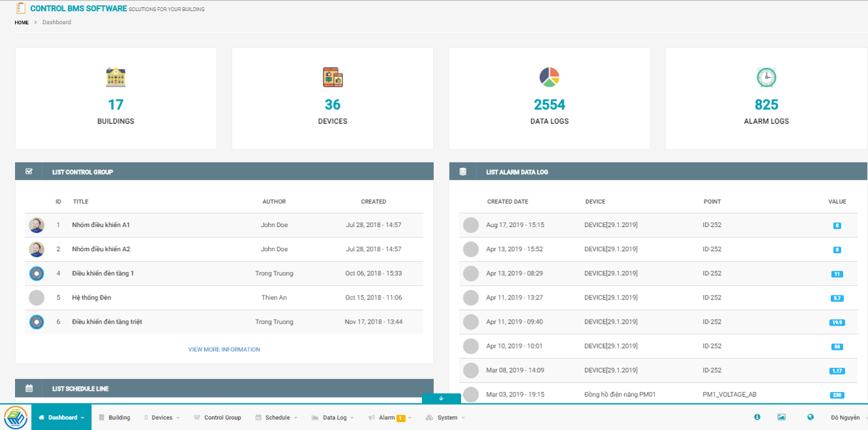
Task: Go to the Building menu item
Action: point(115,418)
